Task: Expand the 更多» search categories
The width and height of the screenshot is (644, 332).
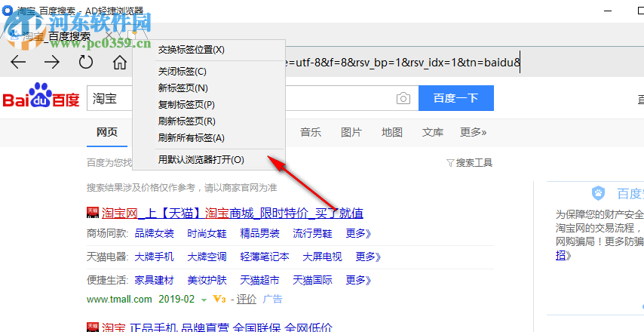Action: [473, 132]
